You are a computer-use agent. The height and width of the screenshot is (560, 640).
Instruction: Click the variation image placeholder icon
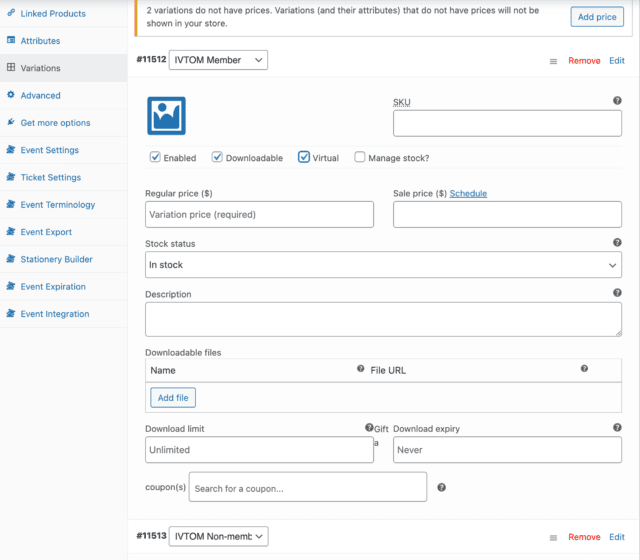click(x=166, y=116)
